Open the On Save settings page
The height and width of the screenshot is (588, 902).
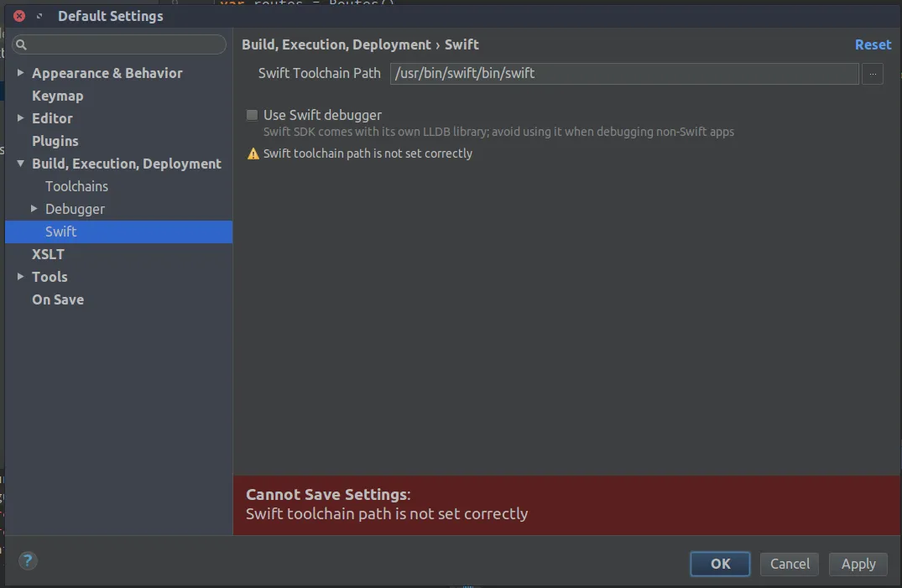coord(58,299)
